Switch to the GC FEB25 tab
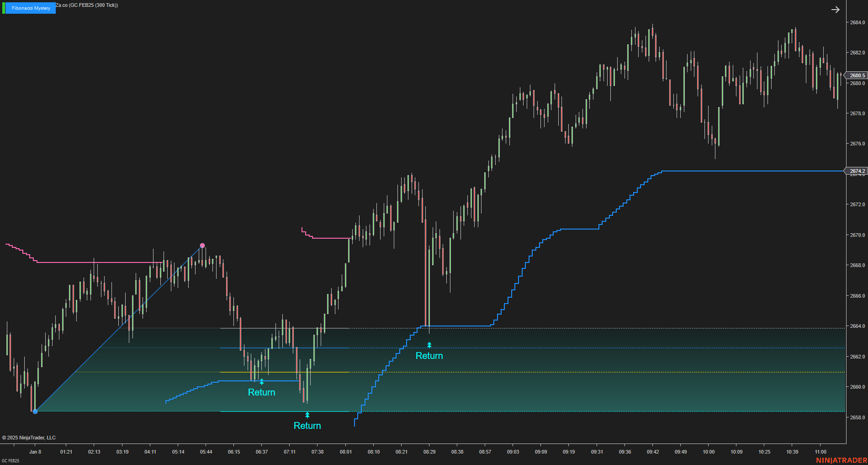The height and width of the screenshot is (465, 868). click(x=11, y=461)
